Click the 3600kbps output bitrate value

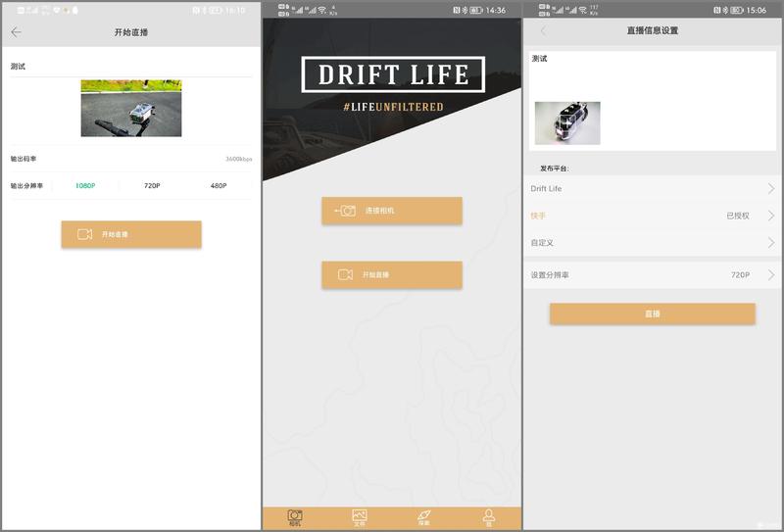239,159
